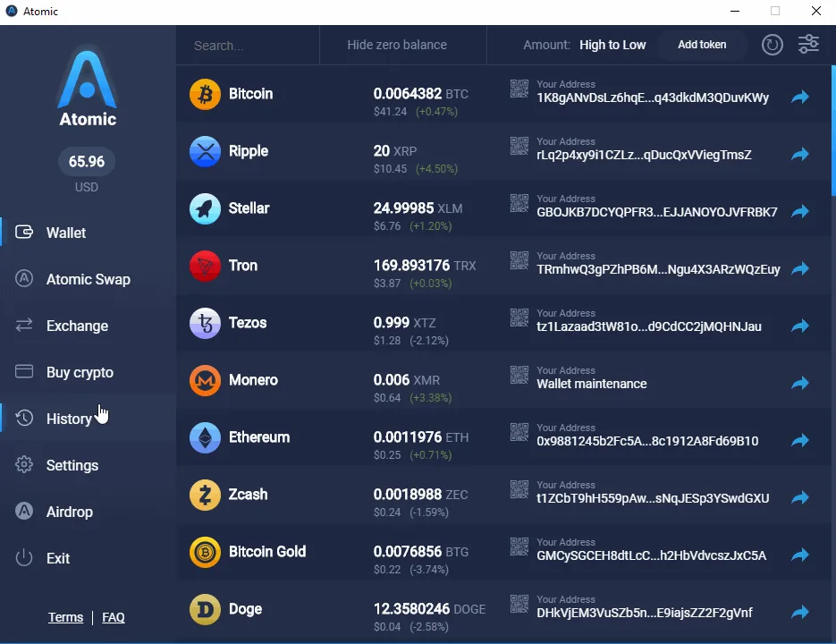The width and height of the screenshot is (836, 644).
Task: Click the Atomic logo in sidebar
Action: pos(88,89)
